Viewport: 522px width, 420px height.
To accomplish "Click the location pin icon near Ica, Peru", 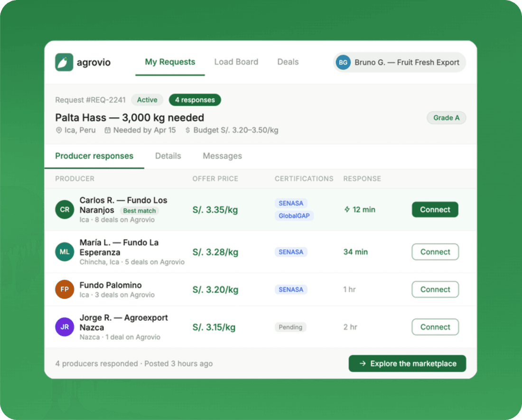I will coord(58,130).
